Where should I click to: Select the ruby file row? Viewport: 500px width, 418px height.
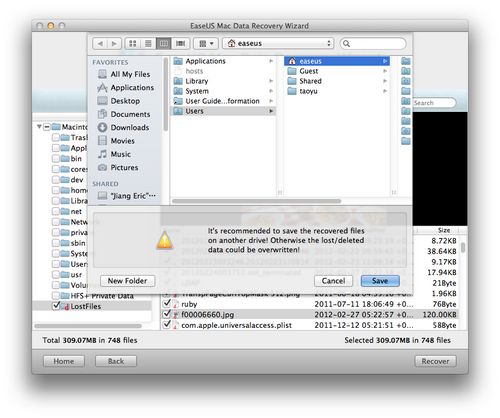310,304
